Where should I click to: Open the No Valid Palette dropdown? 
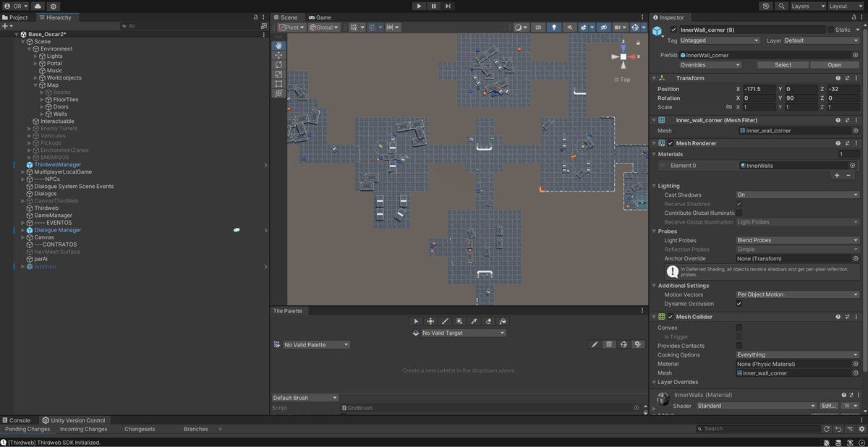pyautogui.click(x=316, y=344)
